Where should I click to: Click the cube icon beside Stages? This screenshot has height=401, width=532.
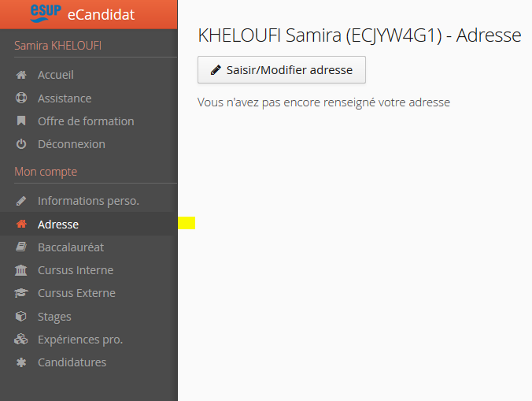[x=21, y=317]
